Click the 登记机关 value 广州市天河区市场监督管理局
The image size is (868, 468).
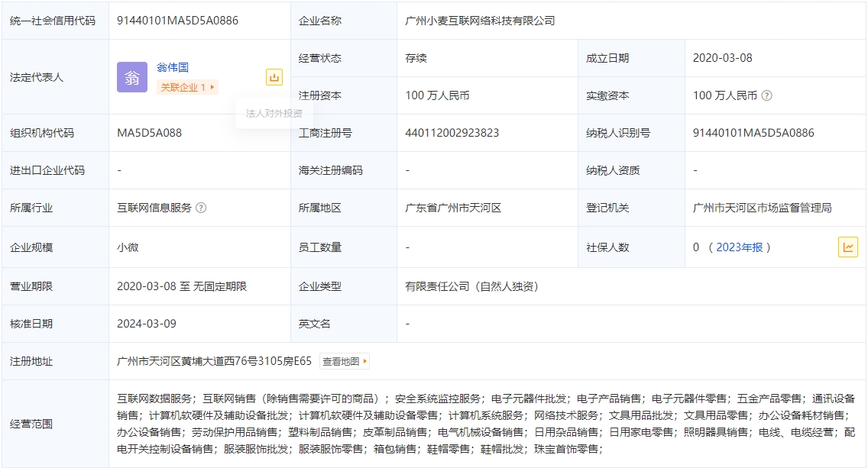pyautogui.click(x=762, y=208)
